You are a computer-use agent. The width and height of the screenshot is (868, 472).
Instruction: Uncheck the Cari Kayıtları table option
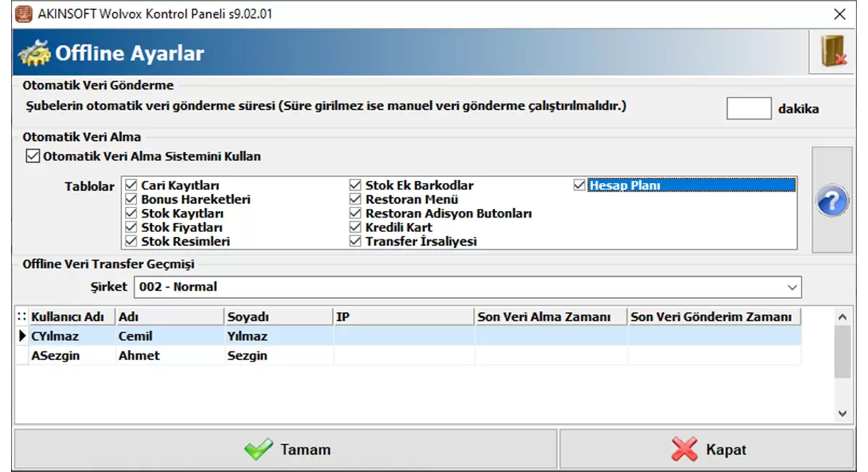point(131,186)
